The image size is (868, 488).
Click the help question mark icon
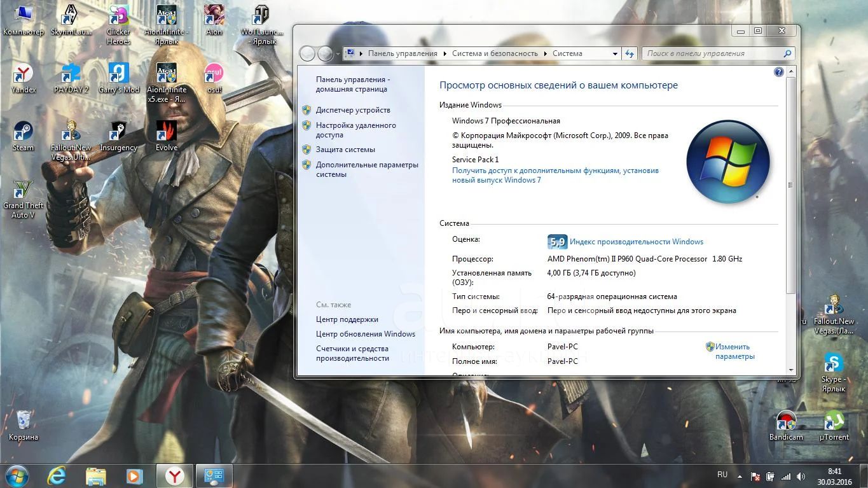click(778, 72)
